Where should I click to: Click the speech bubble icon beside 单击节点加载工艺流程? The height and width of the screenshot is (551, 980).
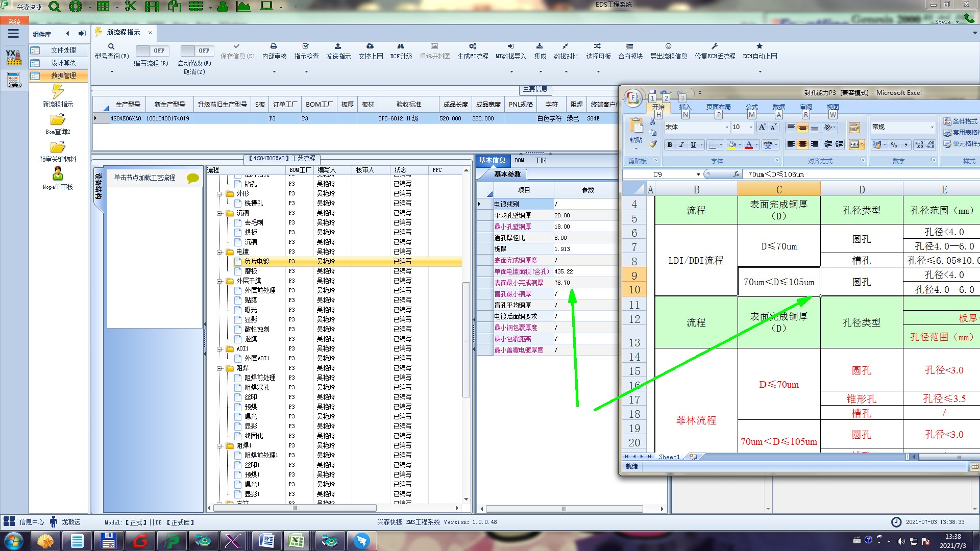tap(192, 178)
